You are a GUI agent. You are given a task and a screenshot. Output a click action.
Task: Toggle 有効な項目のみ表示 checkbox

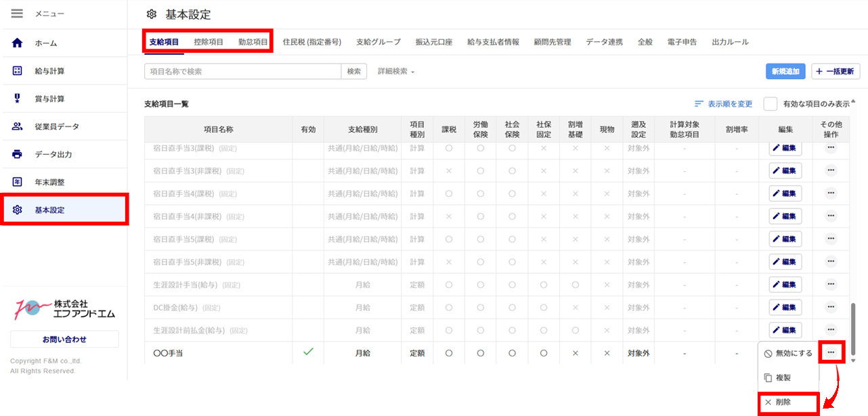770,104
